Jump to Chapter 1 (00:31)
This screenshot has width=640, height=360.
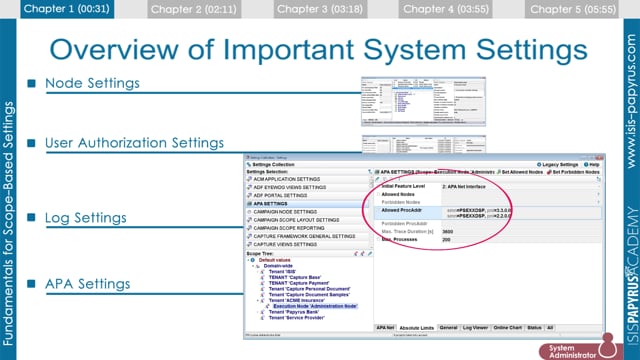point(67,9)
